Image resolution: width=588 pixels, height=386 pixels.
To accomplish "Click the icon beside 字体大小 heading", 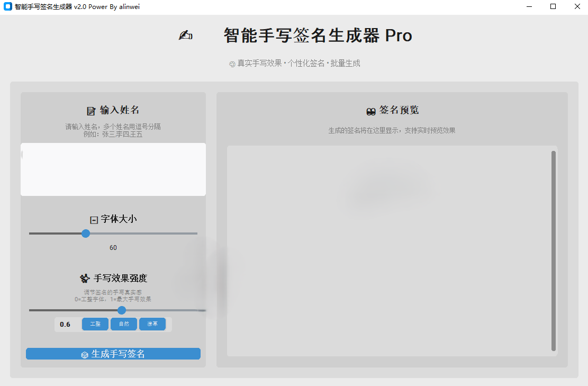I will point(94,220).
